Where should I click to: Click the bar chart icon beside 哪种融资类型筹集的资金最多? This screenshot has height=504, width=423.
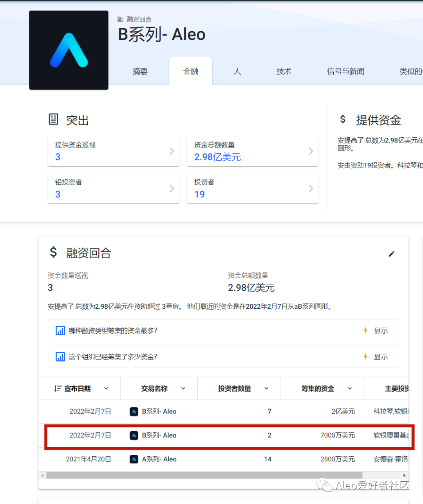pos(60,331)
